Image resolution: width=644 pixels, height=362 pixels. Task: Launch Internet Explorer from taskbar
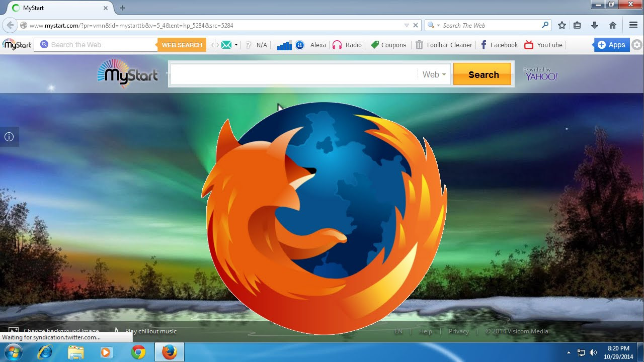point(45,352)
